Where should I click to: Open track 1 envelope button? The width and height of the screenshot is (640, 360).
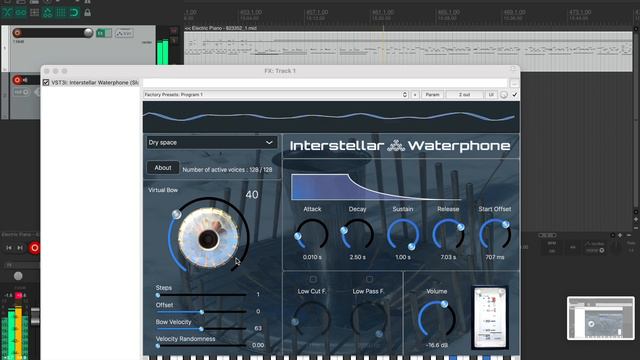[124, 33]
